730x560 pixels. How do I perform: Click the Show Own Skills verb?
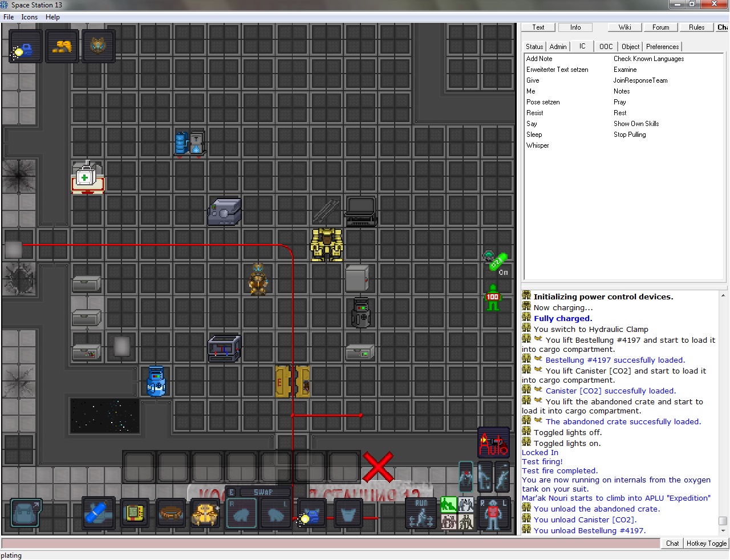pos(636,124)
